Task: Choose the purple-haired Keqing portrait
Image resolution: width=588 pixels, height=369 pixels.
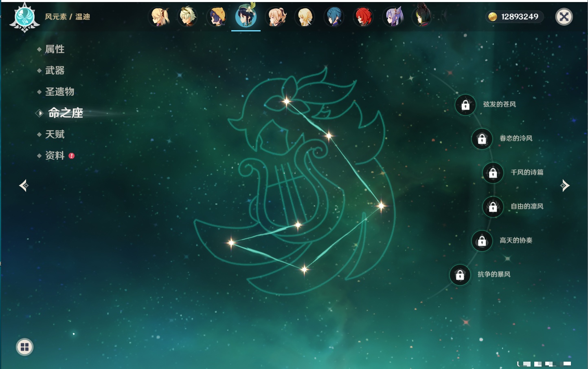Action: [393, 17]
